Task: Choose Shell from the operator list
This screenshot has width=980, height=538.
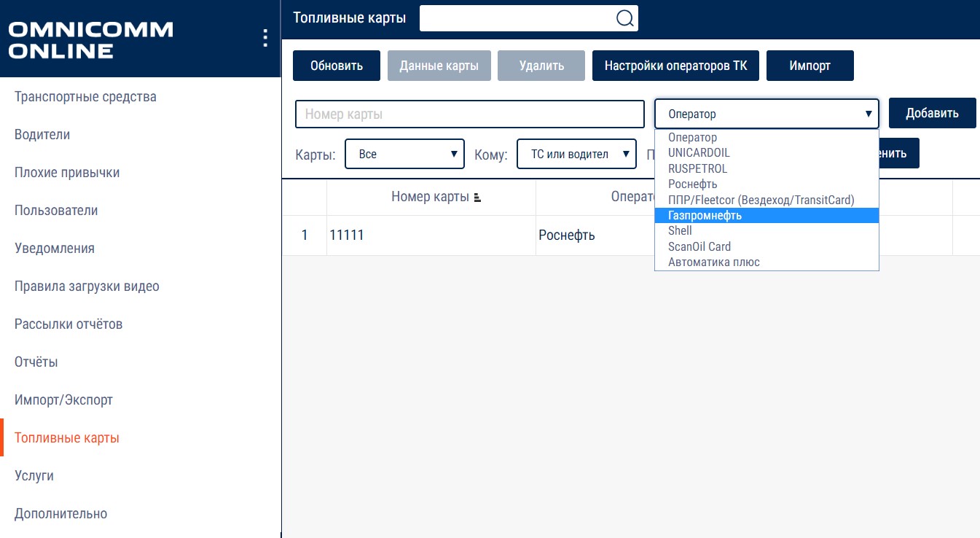Action: 767,231
